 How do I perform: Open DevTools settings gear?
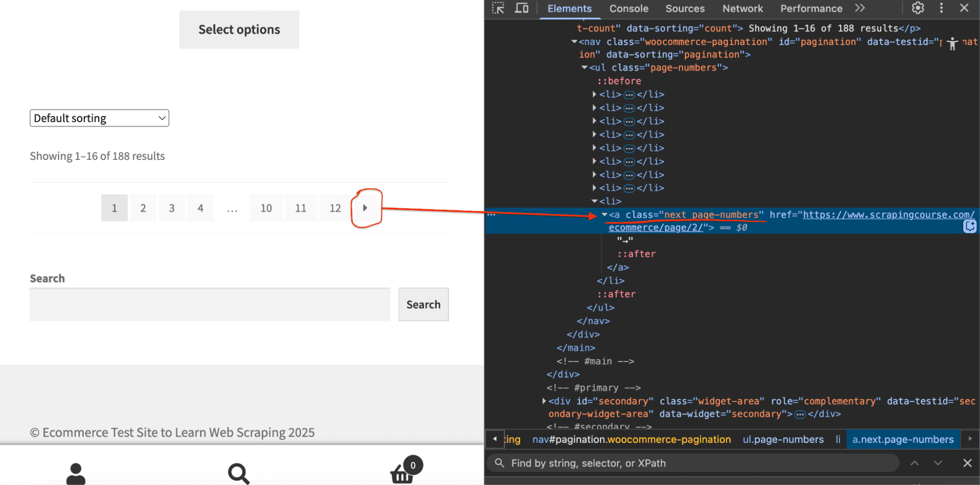918,8
